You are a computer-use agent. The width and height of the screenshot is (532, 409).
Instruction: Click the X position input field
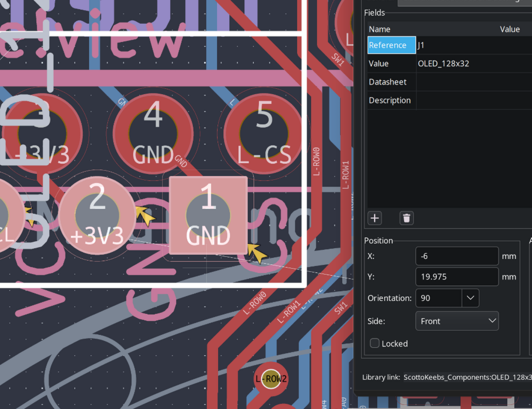pyautogui.click(x=457, y=256)
